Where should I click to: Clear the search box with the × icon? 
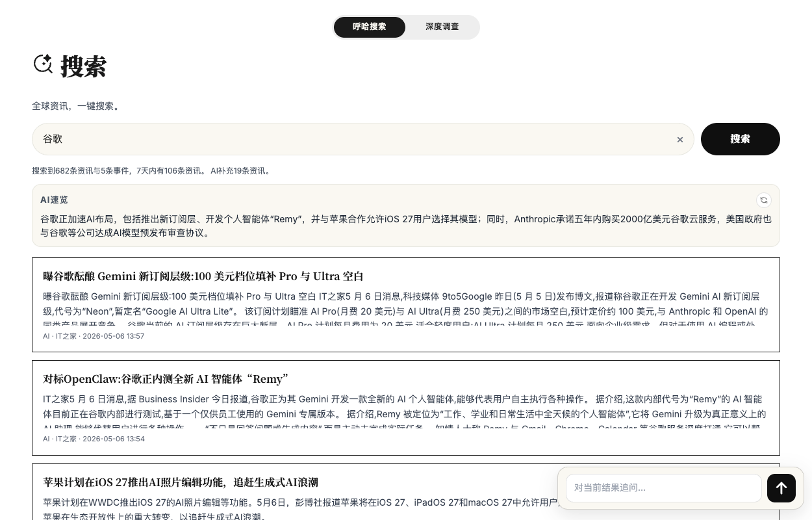pyautogui.click(x=680, y=139)
